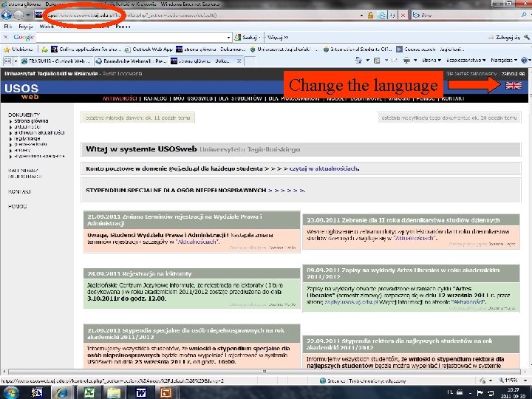
Task: Open the Widok menu
Action: click(47, 26)
